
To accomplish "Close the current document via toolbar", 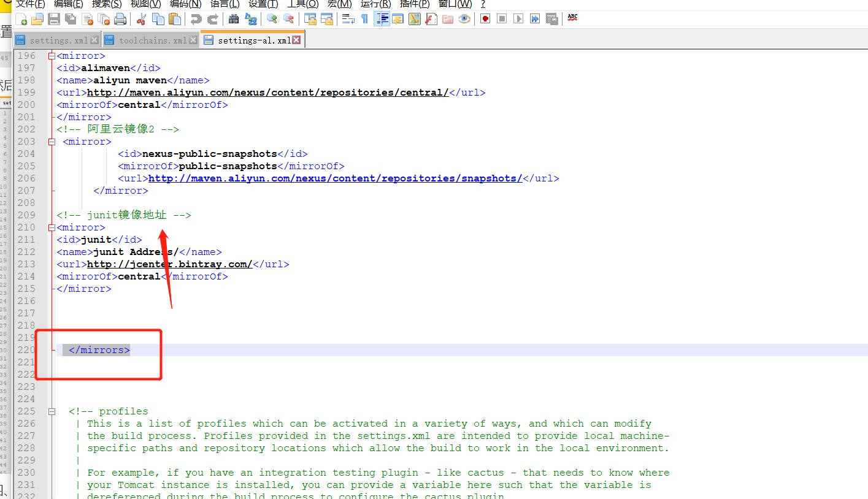I will pos(87,19).
